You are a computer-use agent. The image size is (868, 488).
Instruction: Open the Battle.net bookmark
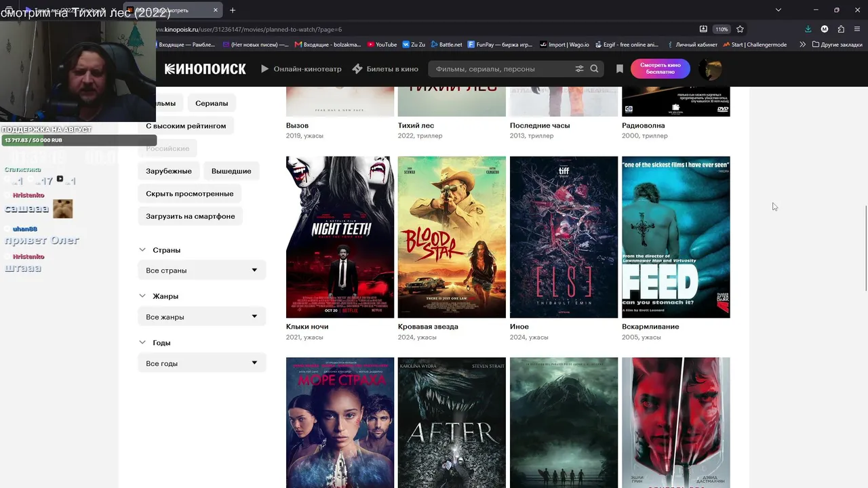pyautogui.click(x=446, y=45)
